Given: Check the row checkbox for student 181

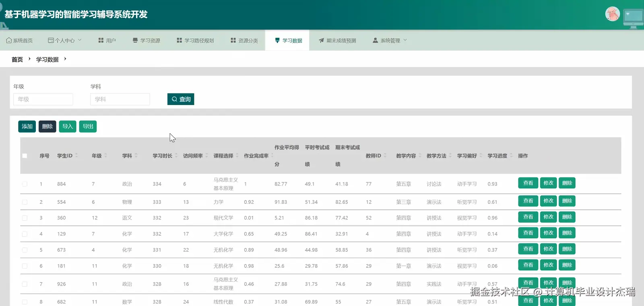Looking at the screenshot, I should (25, 266).
